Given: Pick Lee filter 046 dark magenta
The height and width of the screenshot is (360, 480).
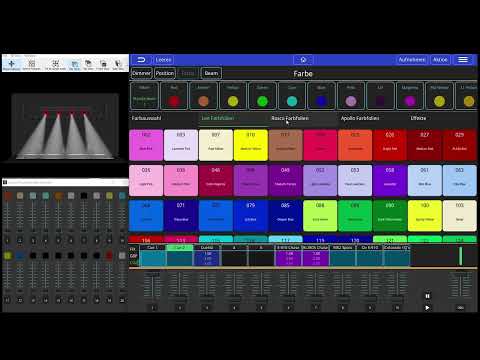Looking at the screenshot, I should (216, 180).
